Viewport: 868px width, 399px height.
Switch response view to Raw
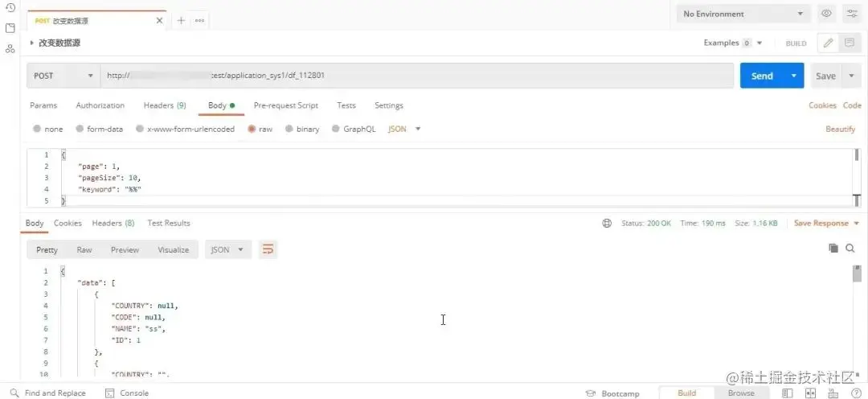pos(84,250)
